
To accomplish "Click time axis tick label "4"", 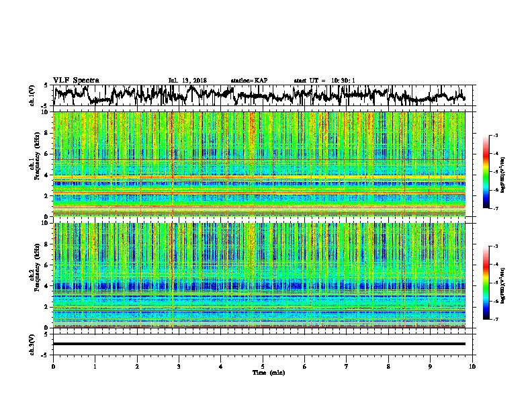I will pos(221,367).
